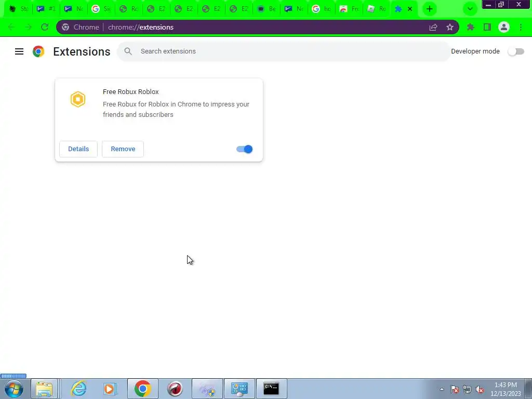
Task: Go forward to next page
Action: click(x=28, y=27)
